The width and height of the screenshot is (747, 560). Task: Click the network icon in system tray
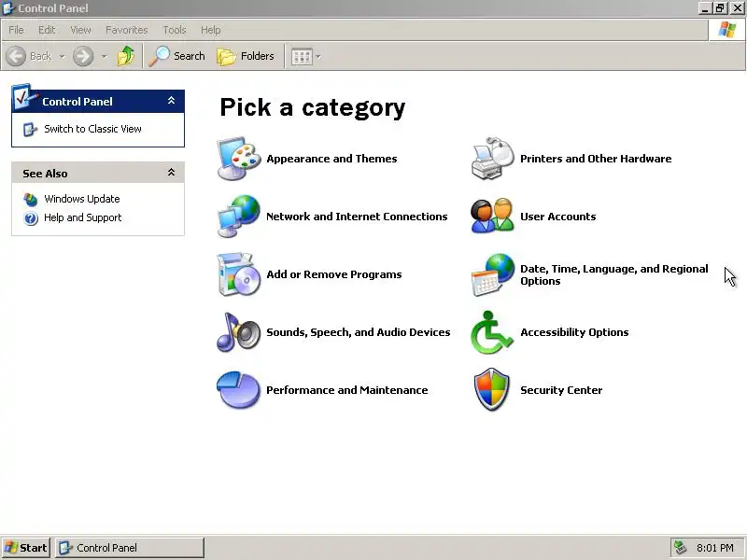click(680, 548)
